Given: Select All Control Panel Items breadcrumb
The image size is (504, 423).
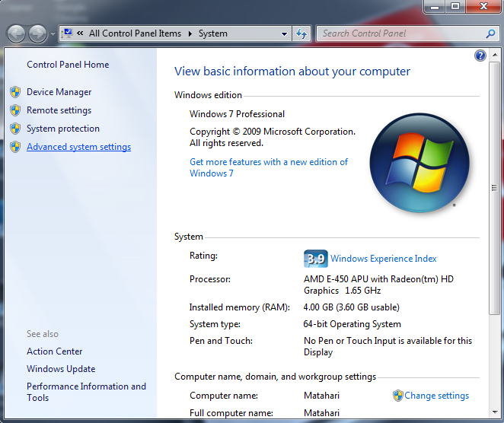Looking at the screenshot, I should 135,33.
